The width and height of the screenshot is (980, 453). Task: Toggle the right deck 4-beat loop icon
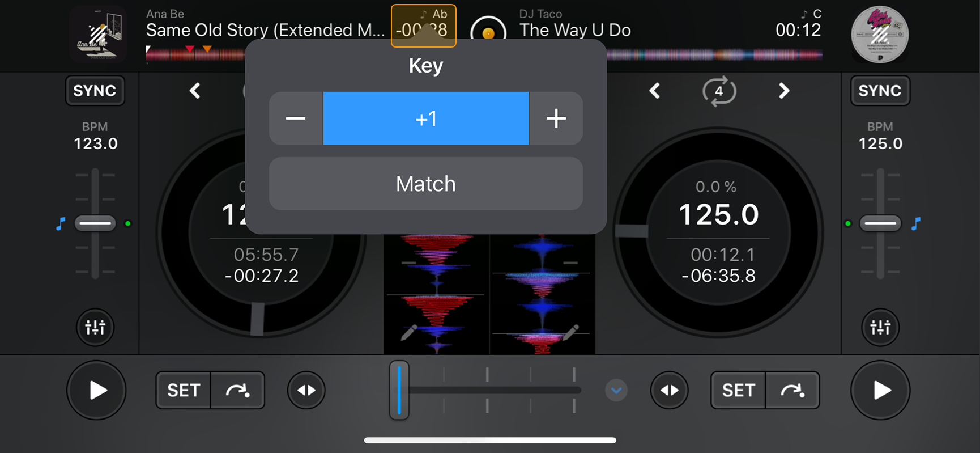(x=719, y=91)
